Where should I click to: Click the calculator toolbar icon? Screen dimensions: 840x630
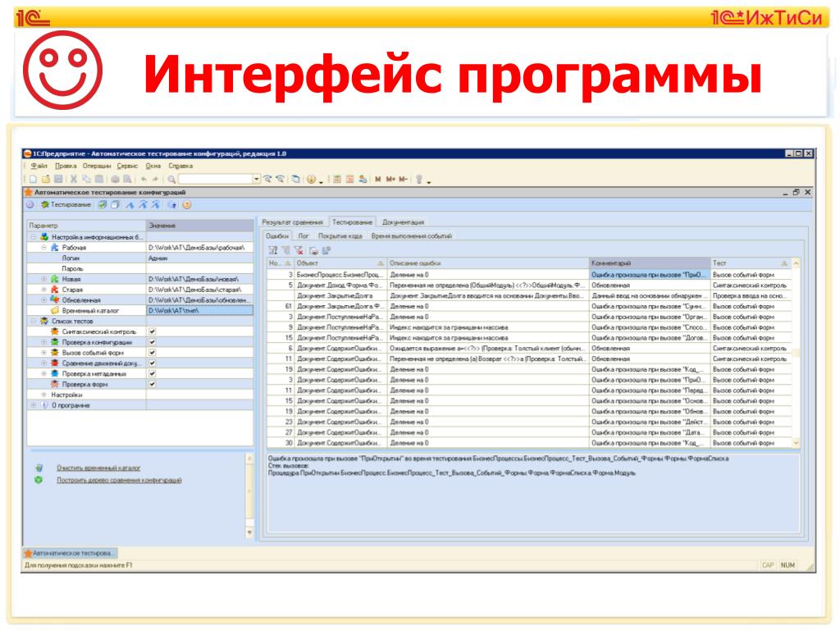[337, 180]
